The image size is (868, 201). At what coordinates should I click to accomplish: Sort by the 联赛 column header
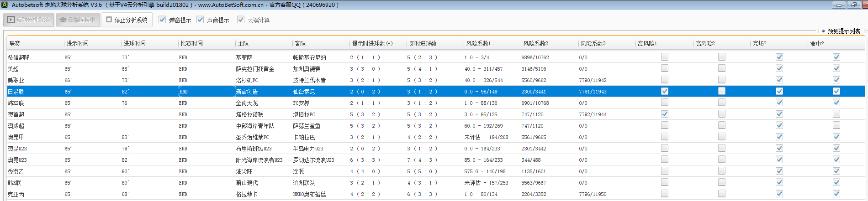15,43
